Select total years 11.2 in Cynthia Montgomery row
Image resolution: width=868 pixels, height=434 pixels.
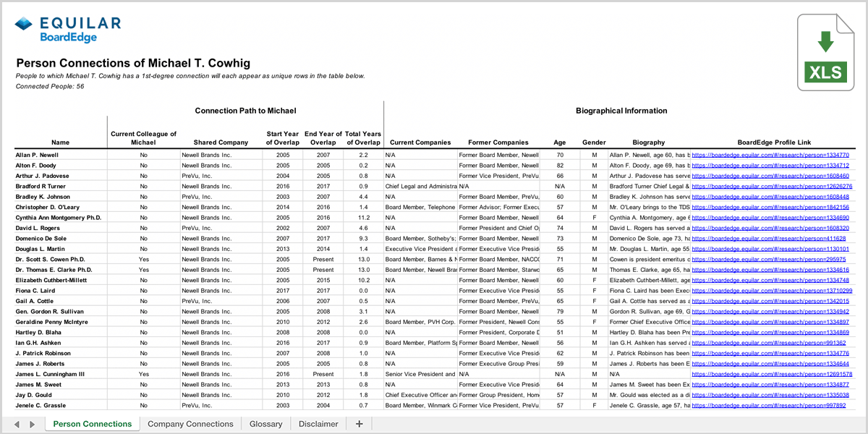tap(363, 218)
